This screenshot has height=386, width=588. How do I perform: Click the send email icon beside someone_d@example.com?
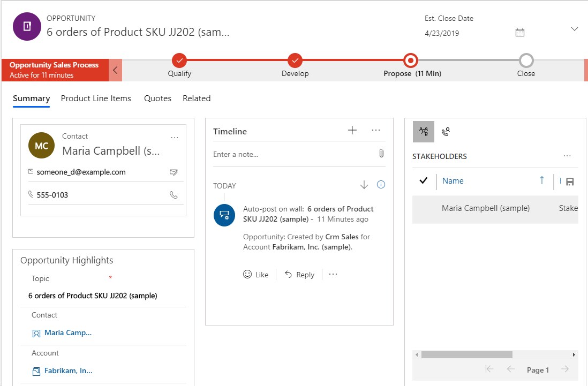174,172
